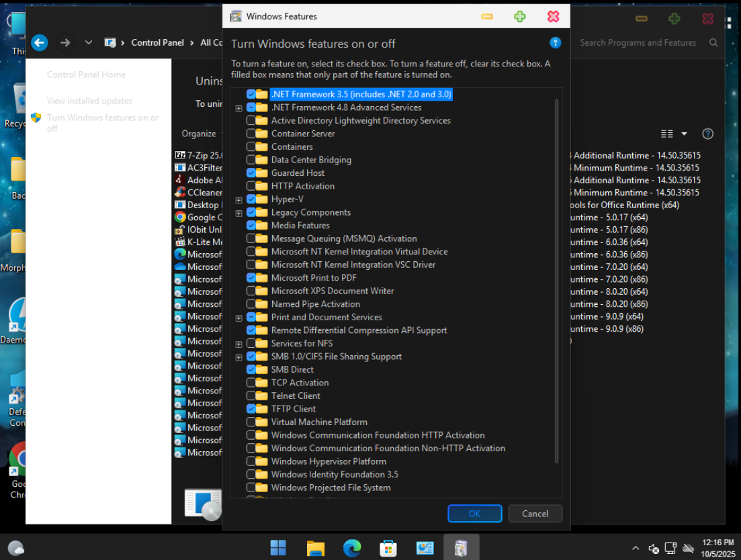Expand SMB 1.0/CIFS File Sharing Support node

pyautogui.click(x=238, y=357)
